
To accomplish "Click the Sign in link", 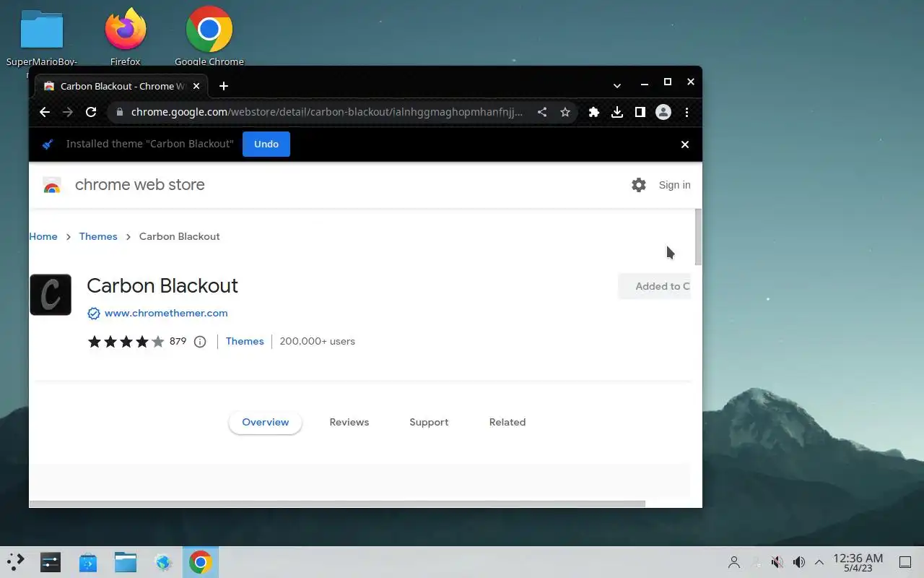I will (x=674, y=185).
